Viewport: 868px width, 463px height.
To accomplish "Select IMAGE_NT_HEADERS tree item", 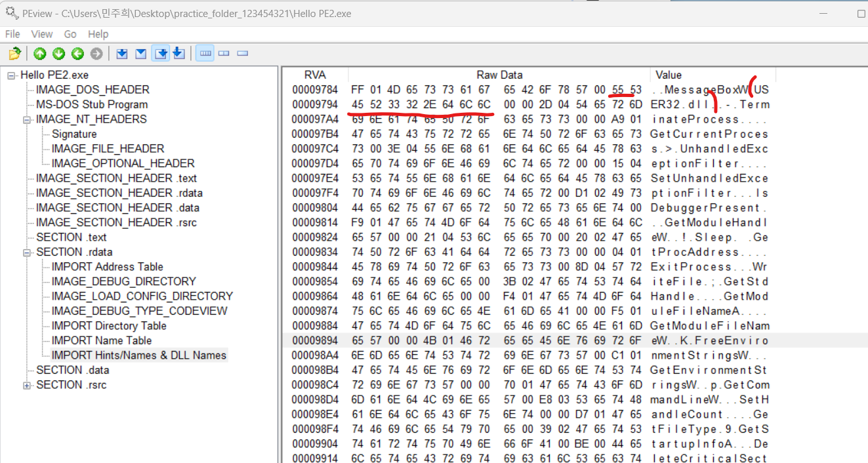I will 91,119.
